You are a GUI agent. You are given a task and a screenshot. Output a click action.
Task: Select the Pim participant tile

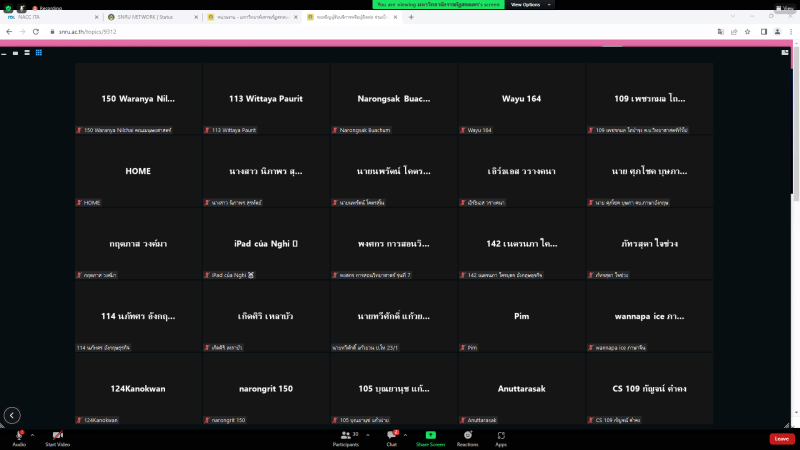coord(521,315)
